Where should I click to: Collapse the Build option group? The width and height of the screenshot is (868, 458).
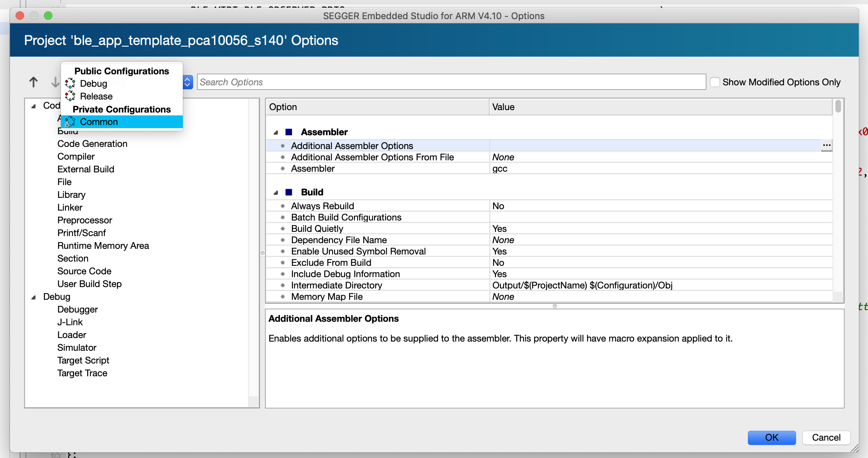[276, 193]
